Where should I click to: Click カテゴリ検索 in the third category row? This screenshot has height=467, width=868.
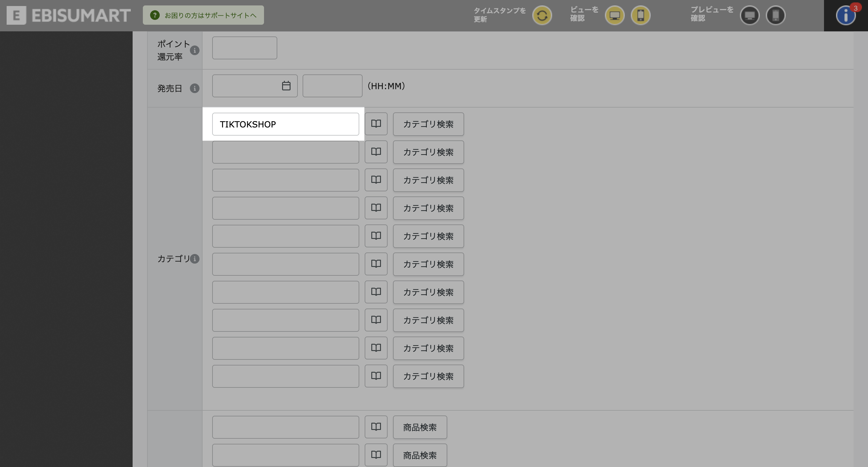click(x=428, y=180)
